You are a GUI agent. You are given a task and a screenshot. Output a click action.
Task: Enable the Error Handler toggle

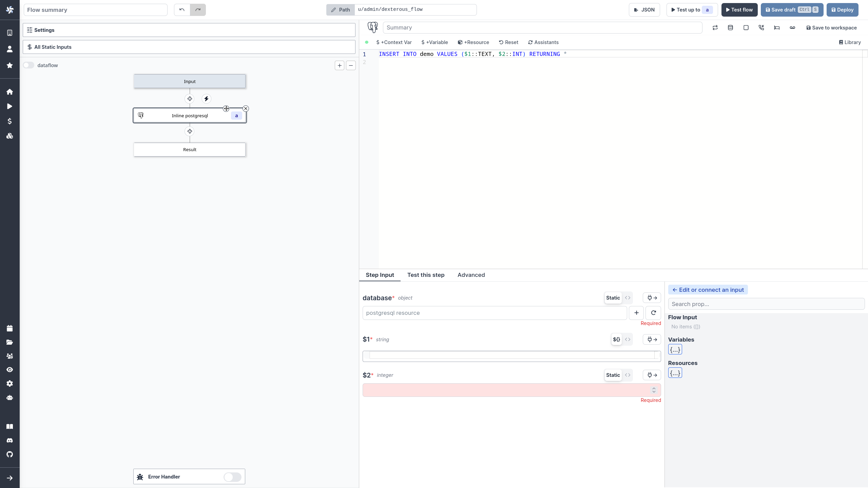tap(232, 477)
